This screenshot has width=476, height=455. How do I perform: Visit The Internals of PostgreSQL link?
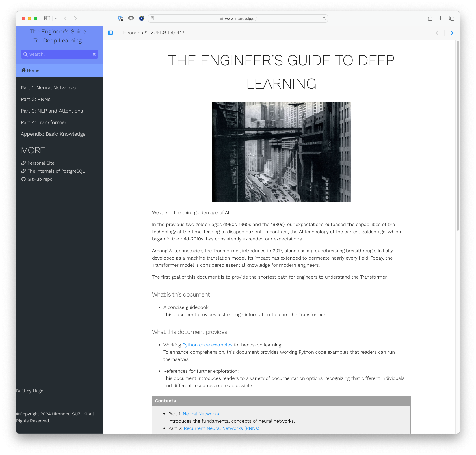click(x=56, y=171)
